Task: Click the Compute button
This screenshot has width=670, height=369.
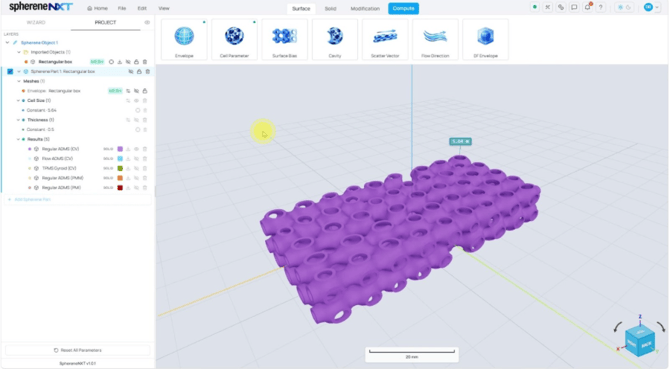Action: coord(403,9)
